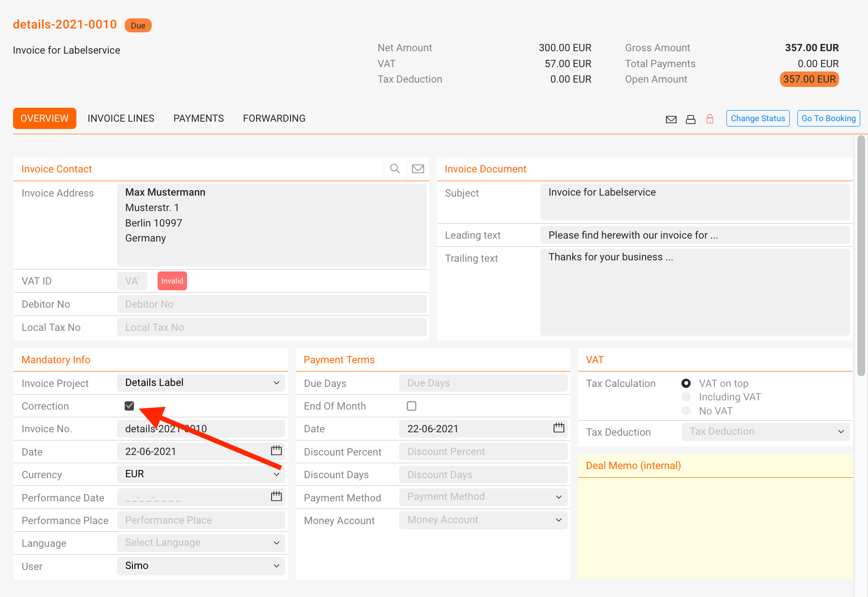
Task: Click the red lock icon
Action: 709,119
